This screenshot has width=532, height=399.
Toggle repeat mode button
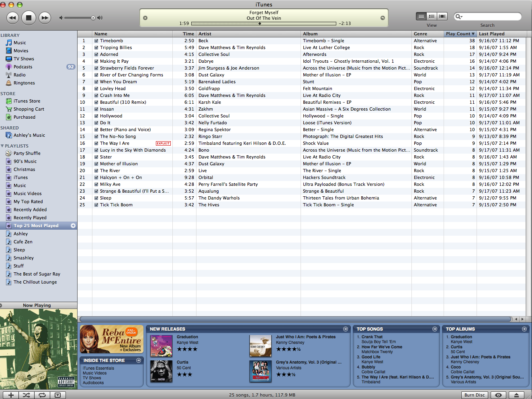(x=42, y=395)
